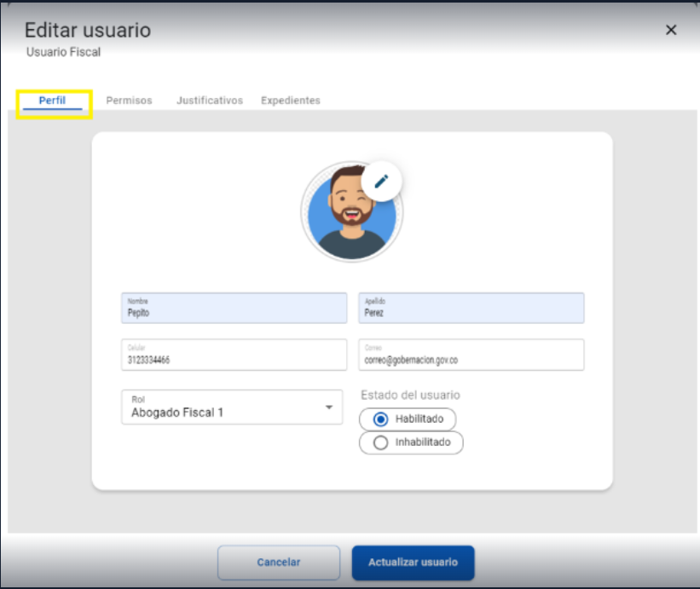700x589 pixels.
Task: Click the Celular field 3123334466
Action: click(x=234, y=355)
